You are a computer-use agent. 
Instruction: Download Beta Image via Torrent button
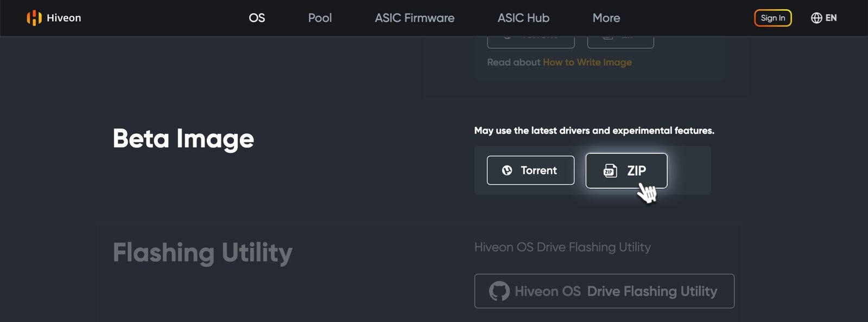click(530, 170)
